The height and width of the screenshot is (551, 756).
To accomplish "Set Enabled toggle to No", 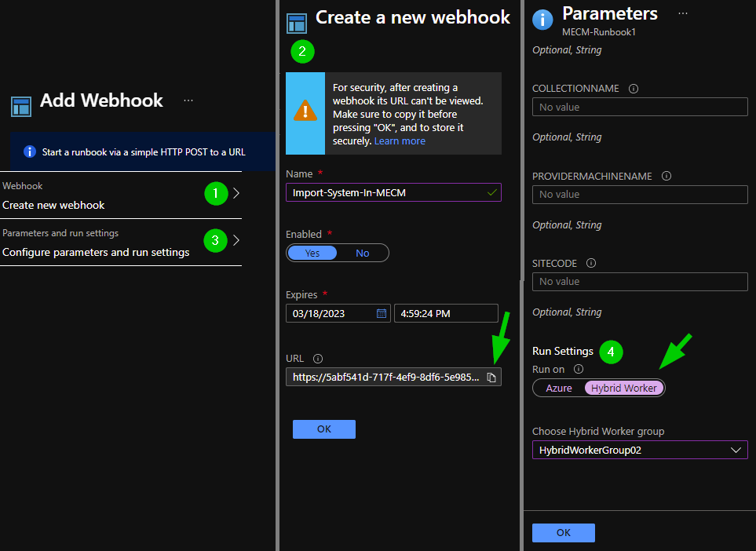I will (363, 253).
